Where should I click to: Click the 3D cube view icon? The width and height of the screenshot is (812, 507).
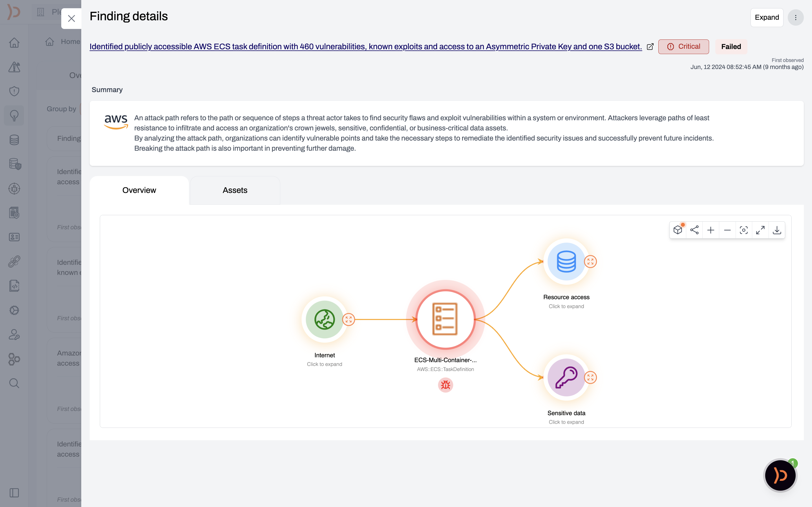pyautogui.click(x=678, y=230)
